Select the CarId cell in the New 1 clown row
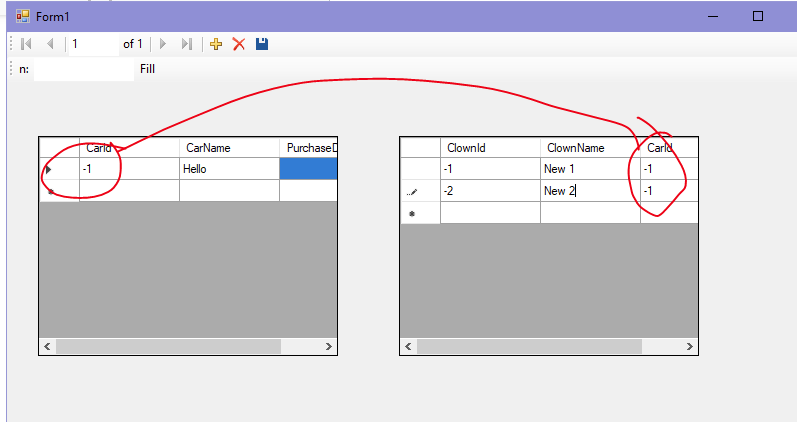The width and height of the screenshot is (797, 422). click(x=669, y=169)
